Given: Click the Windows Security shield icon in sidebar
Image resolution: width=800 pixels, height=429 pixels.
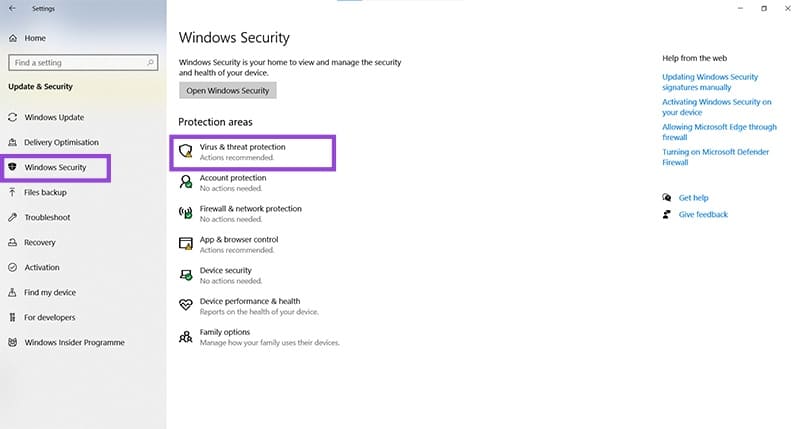Looking at the screenshot, I should pos(13,167).
